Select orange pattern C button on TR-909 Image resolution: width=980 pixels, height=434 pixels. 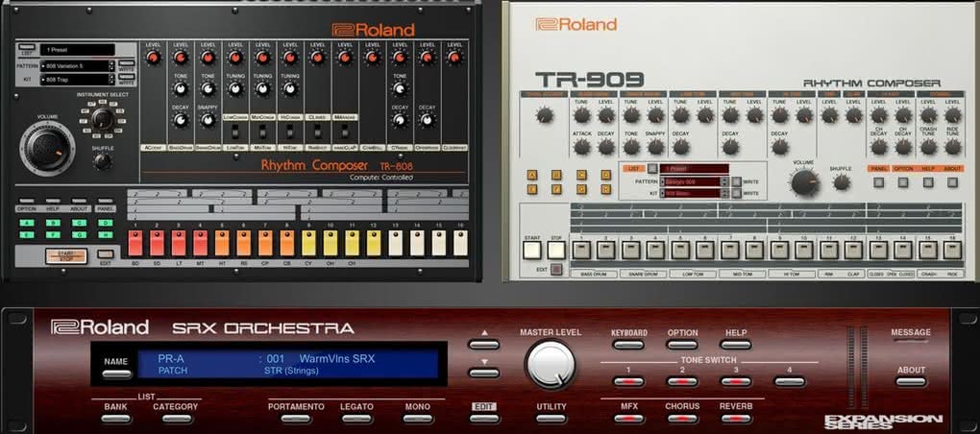coord(581,174)
